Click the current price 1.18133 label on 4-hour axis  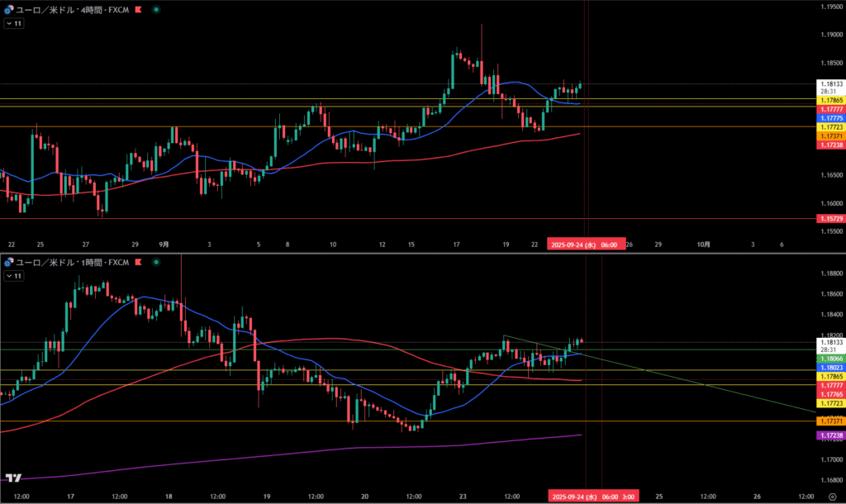[x=830, y=83]
